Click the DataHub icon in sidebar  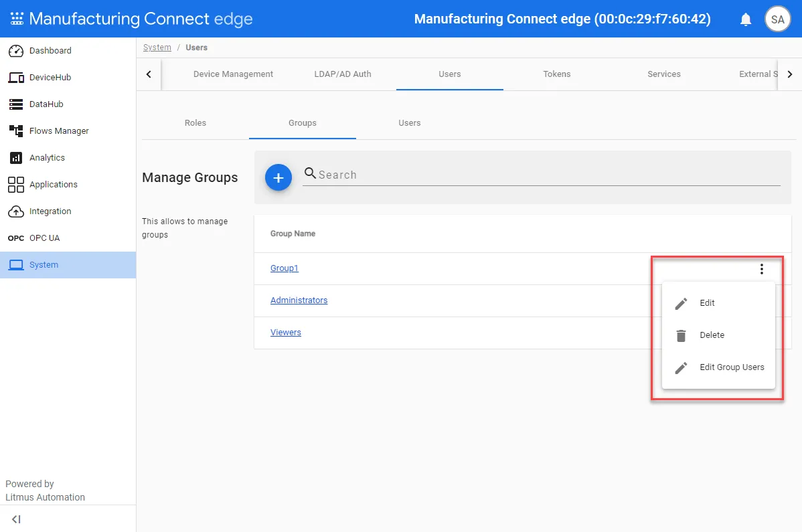pos(16,104)
